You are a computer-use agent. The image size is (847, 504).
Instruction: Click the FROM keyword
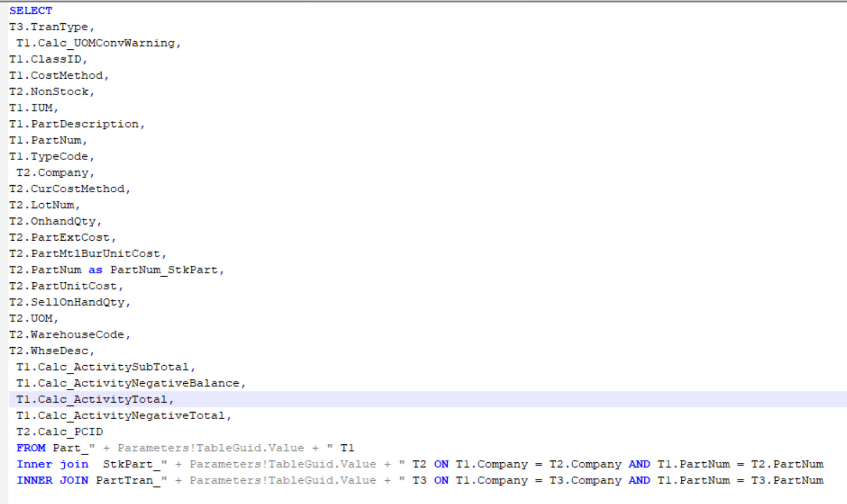[x=31, y=448]
